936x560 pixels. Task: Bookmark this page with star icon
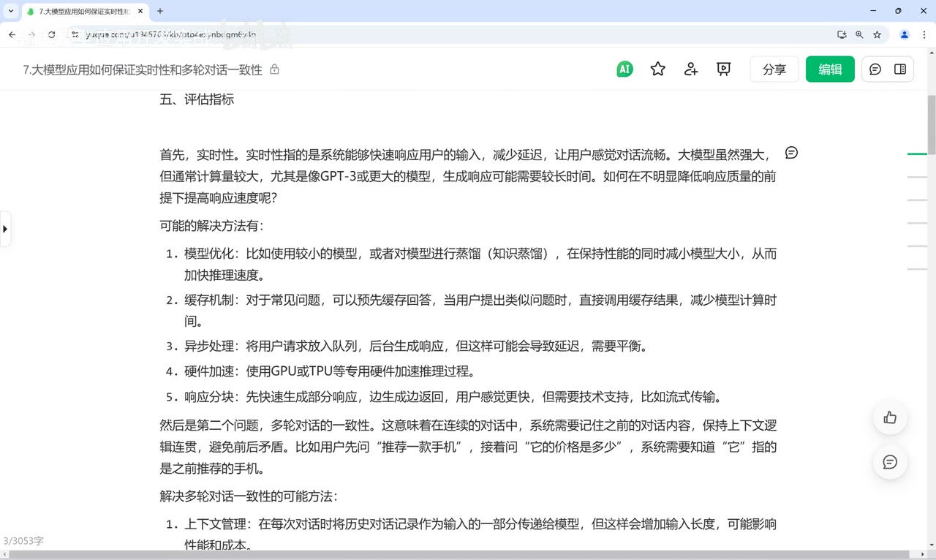click(x=877, y=34)
